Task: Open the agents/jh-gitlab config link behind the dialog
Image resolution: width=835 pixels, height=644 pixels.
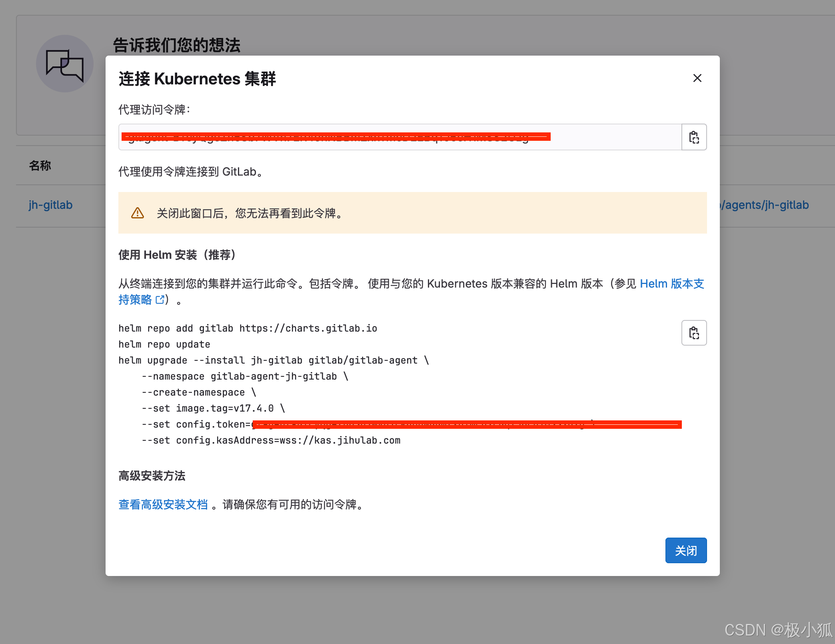Action: tap(765, 205)
